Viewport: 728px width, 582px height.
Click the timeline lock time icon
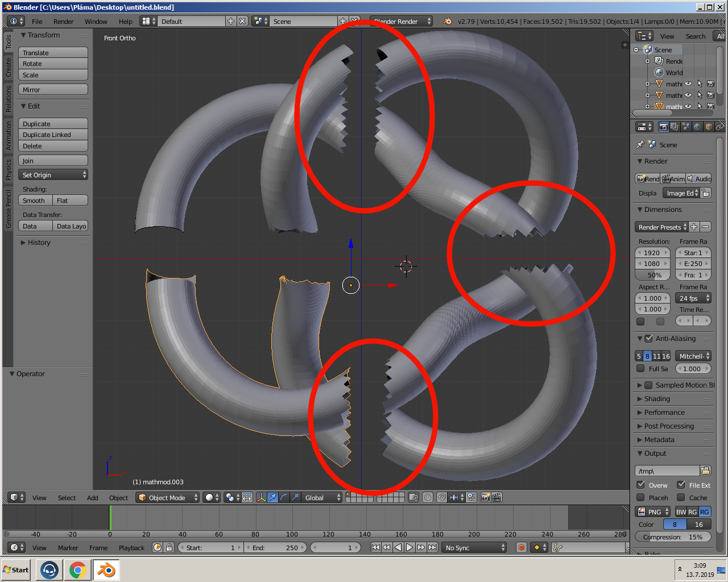(x=169, y=547)
